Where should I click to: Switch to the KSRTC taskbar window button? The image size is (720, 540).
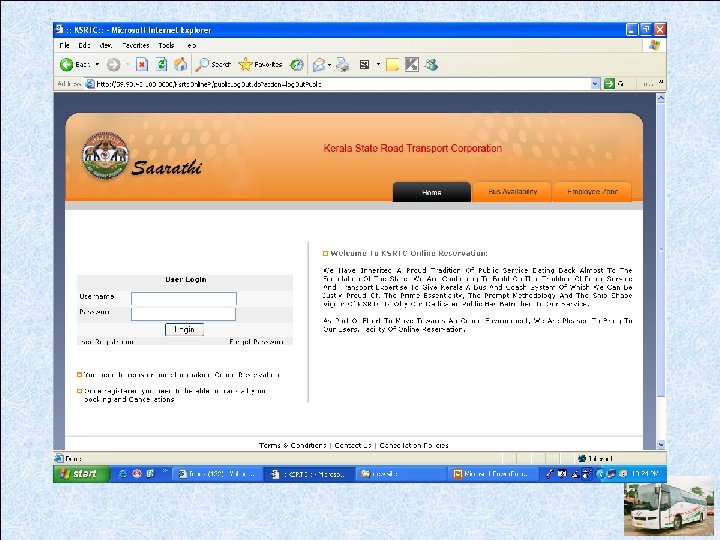[309, 474]
